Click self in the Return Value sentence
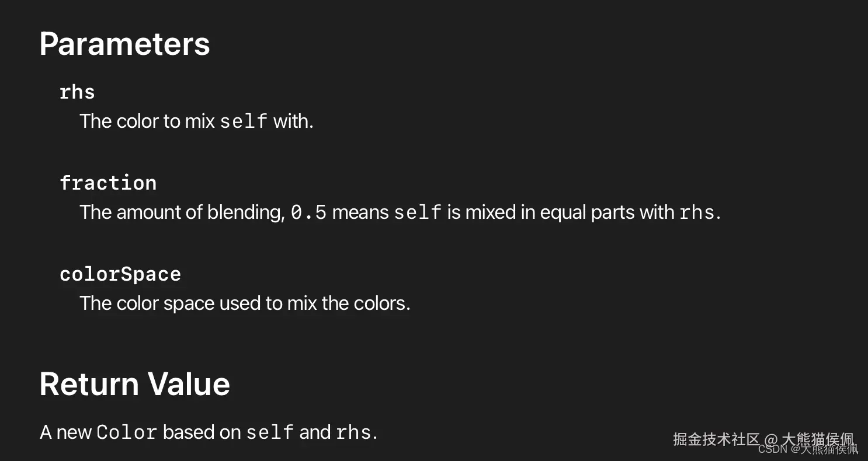This screenshot has height=461, width=868. click(x=270, y=432)
